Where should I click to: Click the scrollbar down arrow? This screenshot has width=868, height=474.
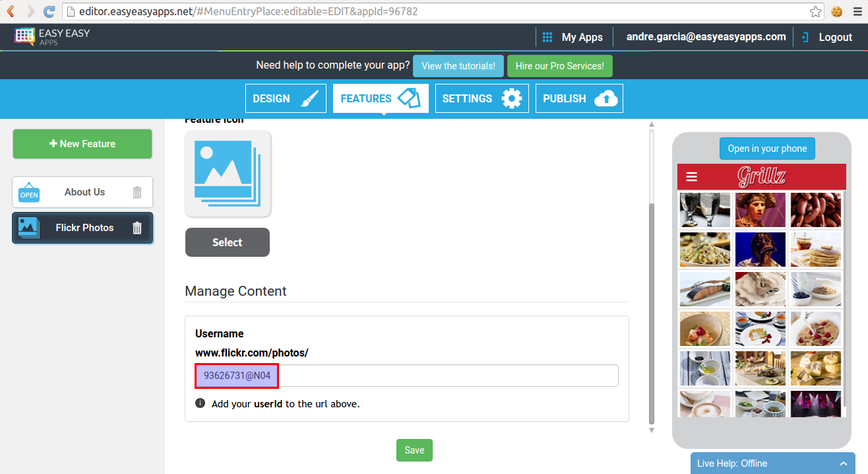click(651, 430)
